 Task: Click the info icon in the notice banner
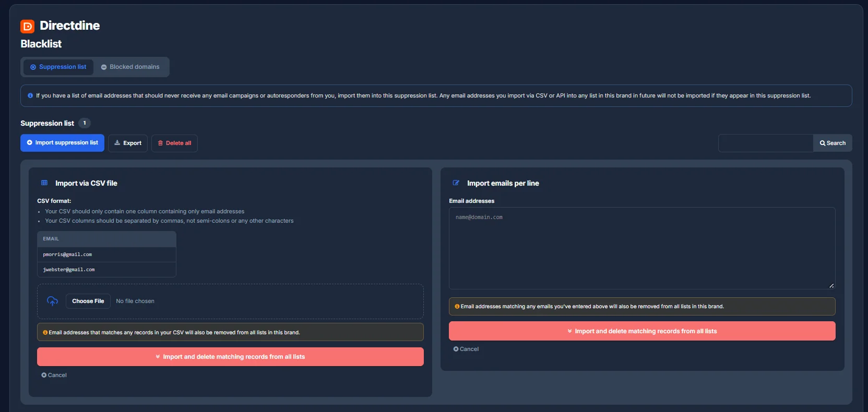[30, 95]
